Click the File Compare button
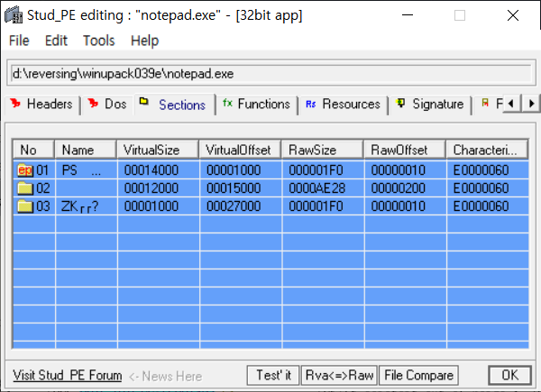The height and width of the screenshot is (392, 541). 419,375
